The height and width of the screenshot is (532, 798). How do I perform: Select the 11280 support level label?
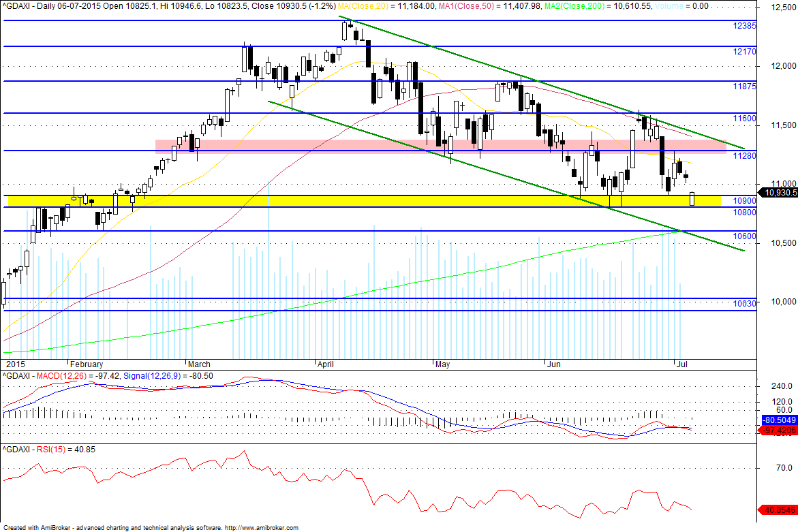click(744, 156)
